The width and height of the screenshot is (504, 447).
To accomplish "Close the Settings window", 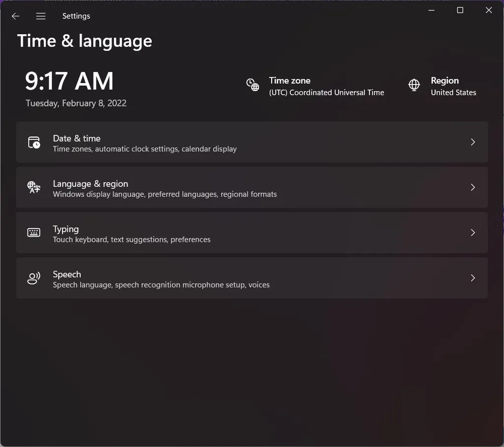I will click(489, 10).
